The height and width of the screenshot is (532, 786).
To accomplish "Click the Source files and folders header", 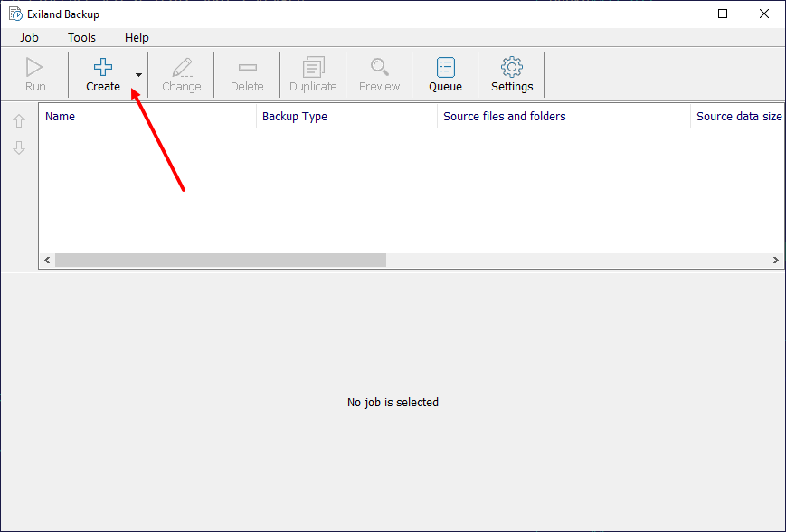I will pos(563,117).
